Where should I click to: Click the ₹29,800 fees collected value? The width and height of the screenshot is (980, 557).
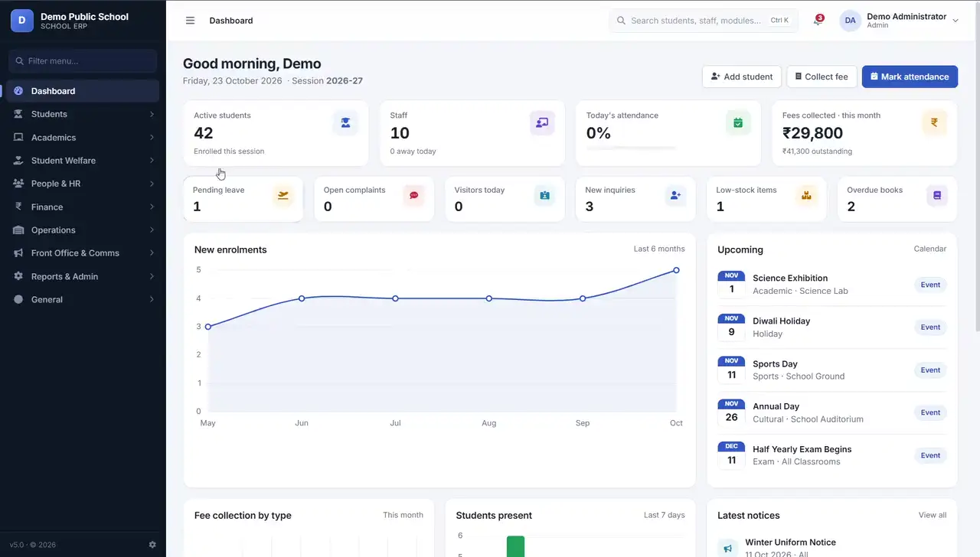[x=812, y=133]
